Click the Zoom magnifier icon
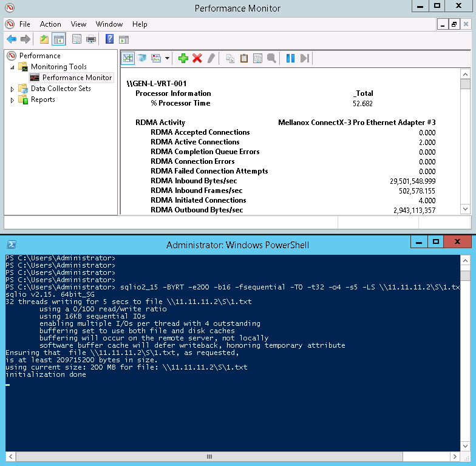Viewport: 476px width, 466px height. click(271, 58)
